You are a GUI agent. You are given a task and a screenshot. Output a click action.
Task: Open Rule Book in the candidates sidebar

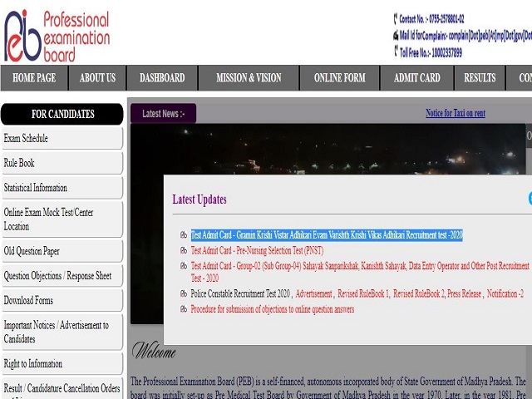62,163
